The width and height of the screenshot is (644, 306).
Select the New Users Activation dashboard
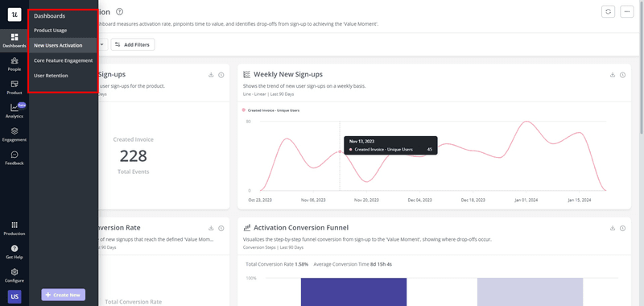[63, 45]
